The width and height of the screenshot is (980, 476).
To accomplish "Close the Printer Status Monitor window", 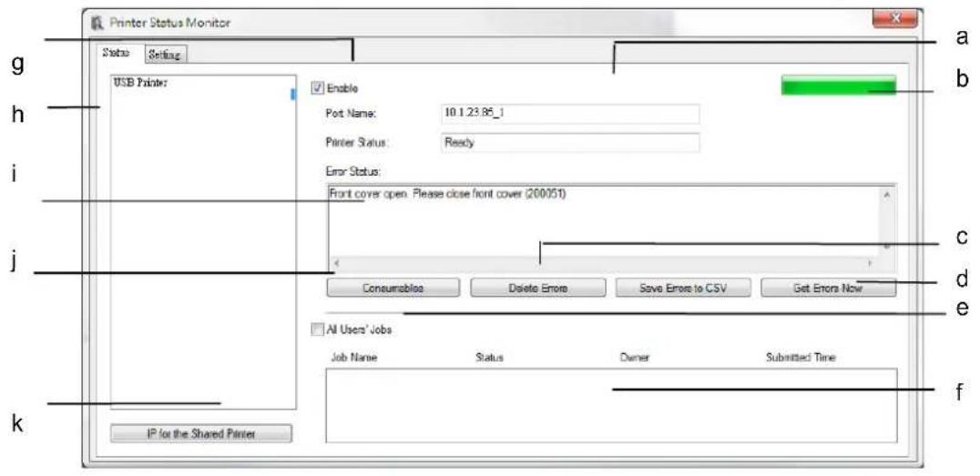I will (895, 20).
